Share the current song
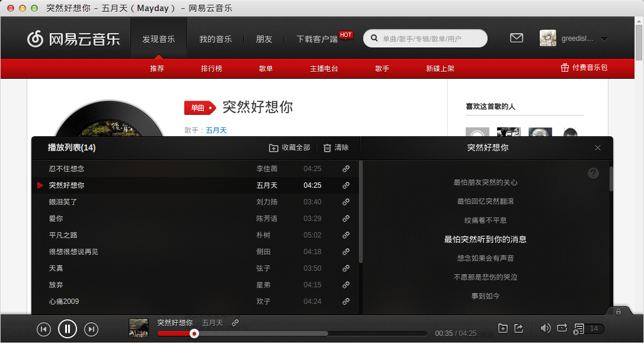 519,328
